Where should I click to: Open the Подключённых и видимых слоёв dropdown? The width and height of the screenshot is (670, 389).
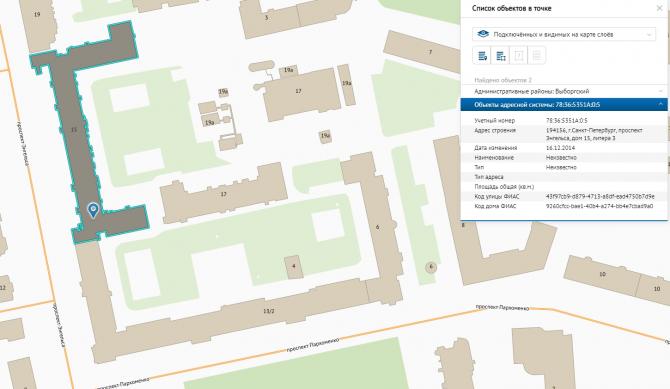(x=564, y=34)
